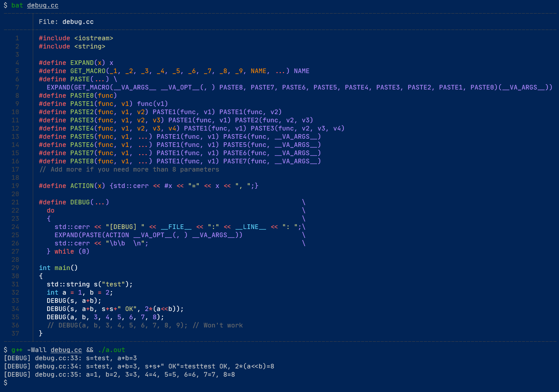The width and height of the screenshot is (559, 392).
Task: Click the "test" string literal on line 31
Action: tap(113, 284)
